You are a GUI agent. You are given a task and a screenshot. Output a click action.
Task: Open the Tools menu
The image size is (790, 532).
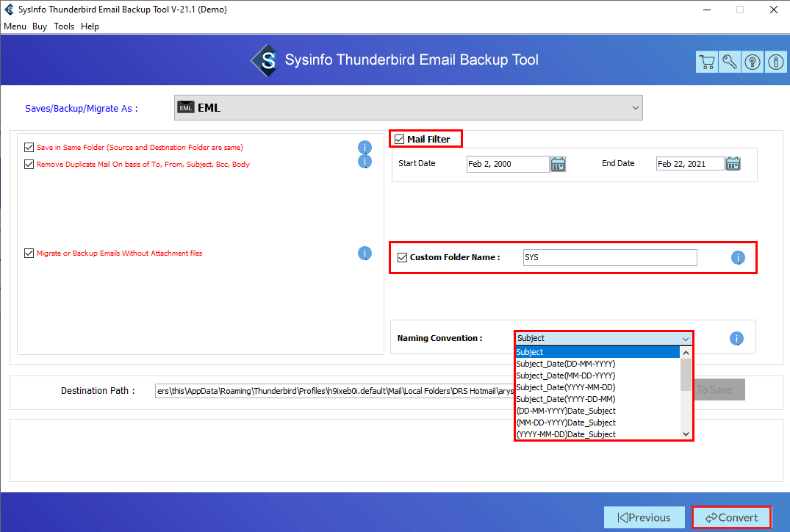point(64,26)
